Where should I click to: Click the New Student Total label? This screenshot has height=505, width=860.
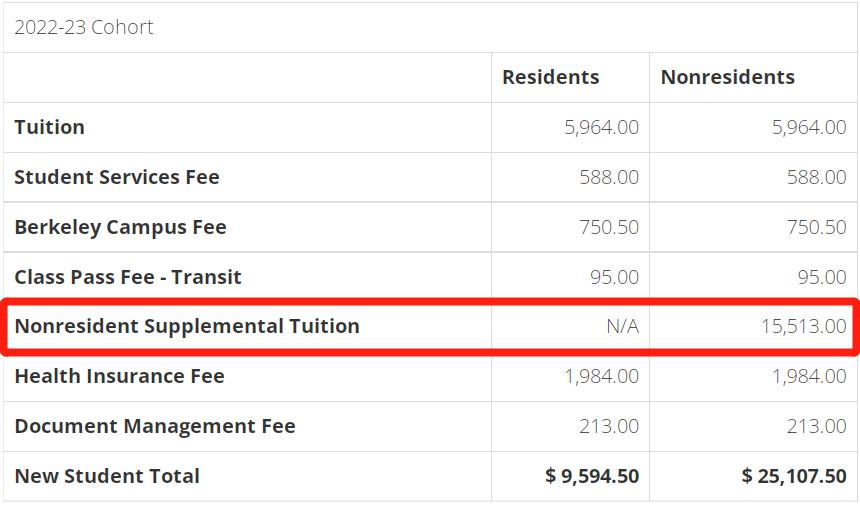107,476
